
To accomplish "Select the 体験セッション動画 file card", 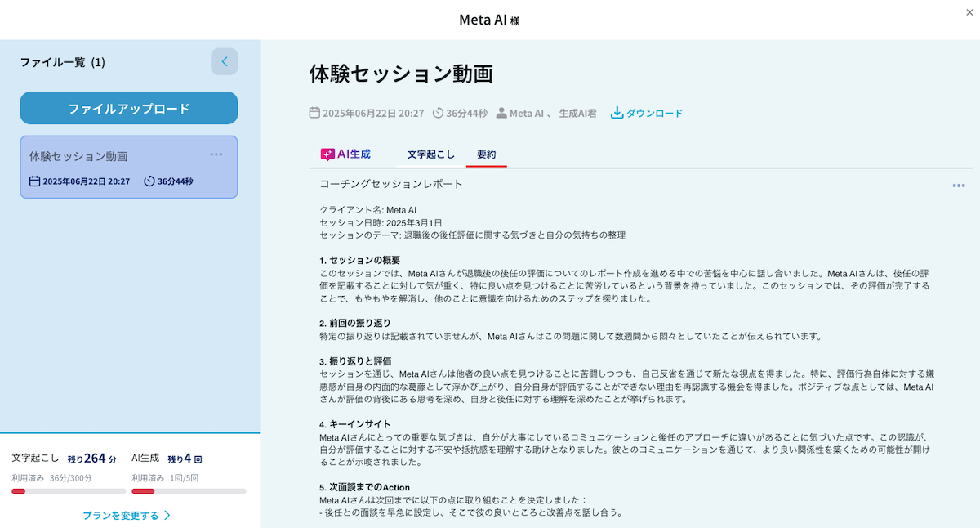I will [129, 167].
